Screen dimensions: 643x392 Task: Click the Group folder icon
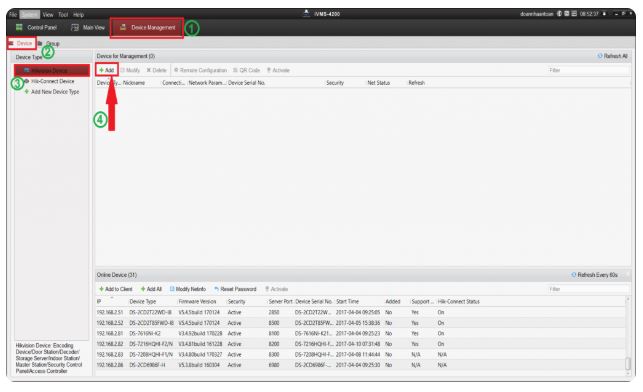40,43
